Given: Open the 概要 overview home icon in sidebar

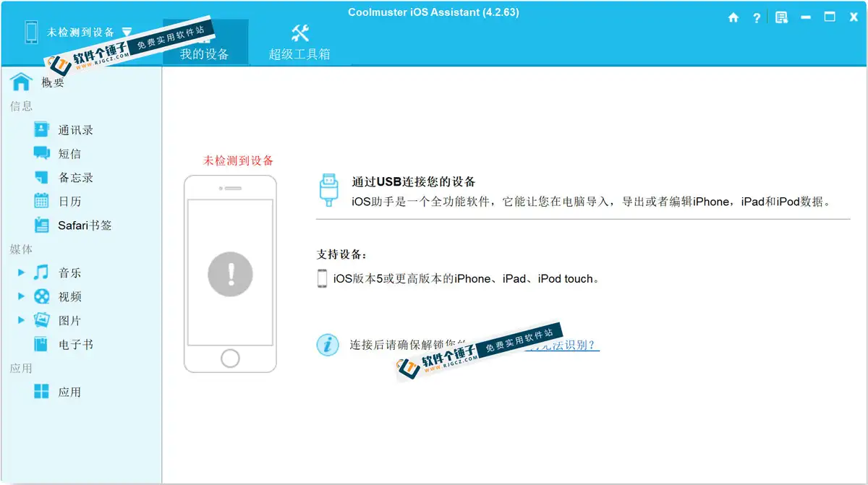Looking at the screenshot, I should click(22, 82).
